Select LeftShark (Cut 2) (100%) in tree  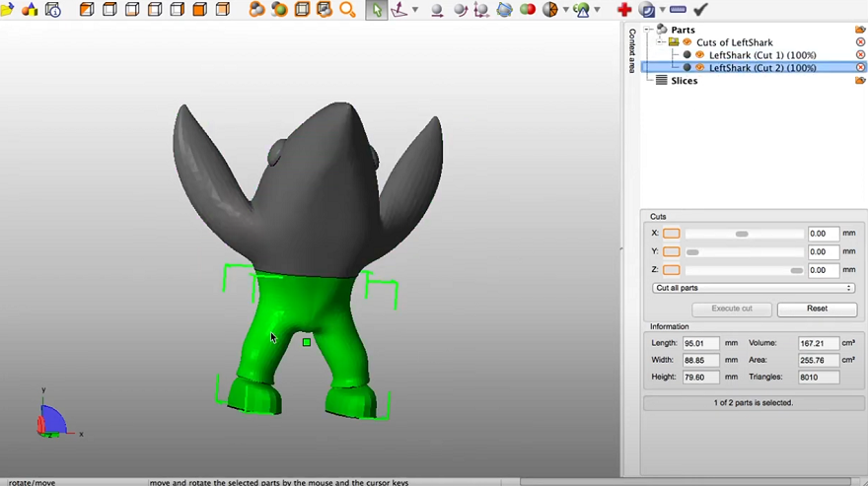pyautogui.click(x=762, y=68)
